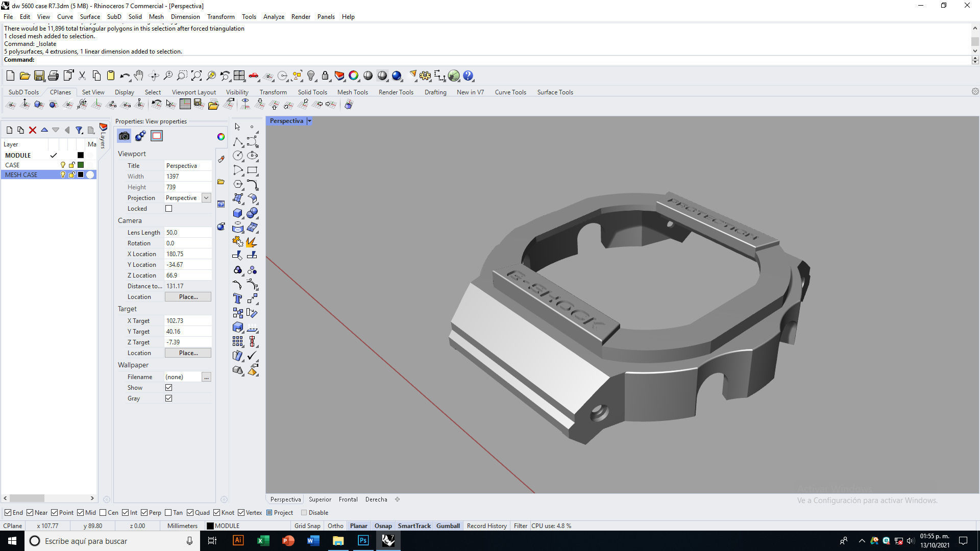Image resolution: width=980 pixels, height=551 pixels.
Task: Click the Undo arrow icon
Action: [125, 76]
